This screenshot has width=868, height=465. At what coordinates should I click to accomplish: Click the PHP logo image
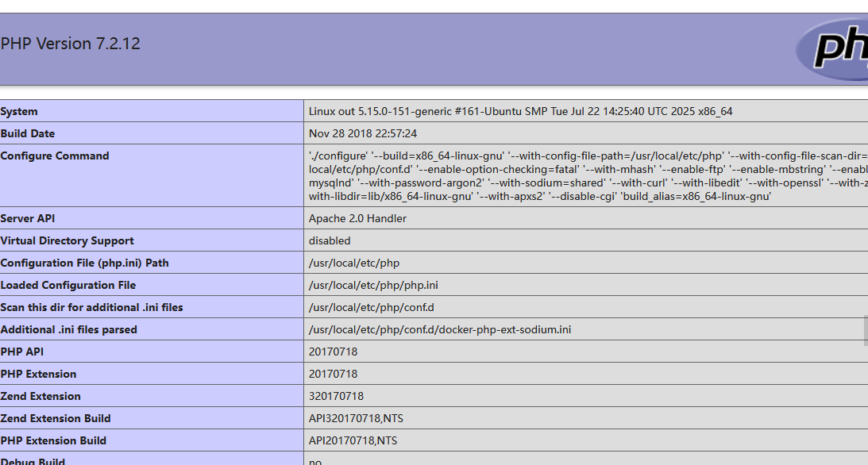click(832, 48)
